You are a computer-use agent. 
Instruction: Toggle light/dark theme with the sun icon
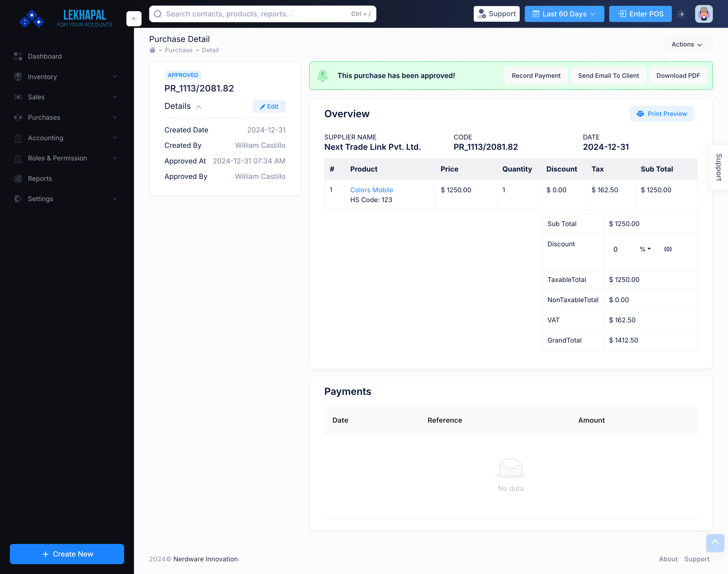681,14
